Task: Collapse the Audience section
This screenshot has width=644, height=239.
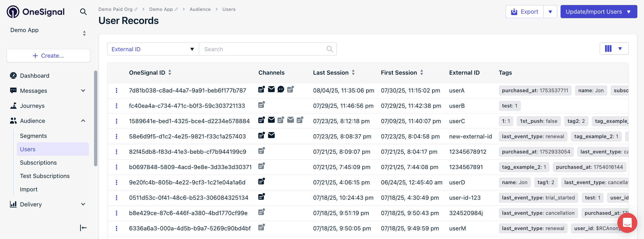Action: click(83, 121)
